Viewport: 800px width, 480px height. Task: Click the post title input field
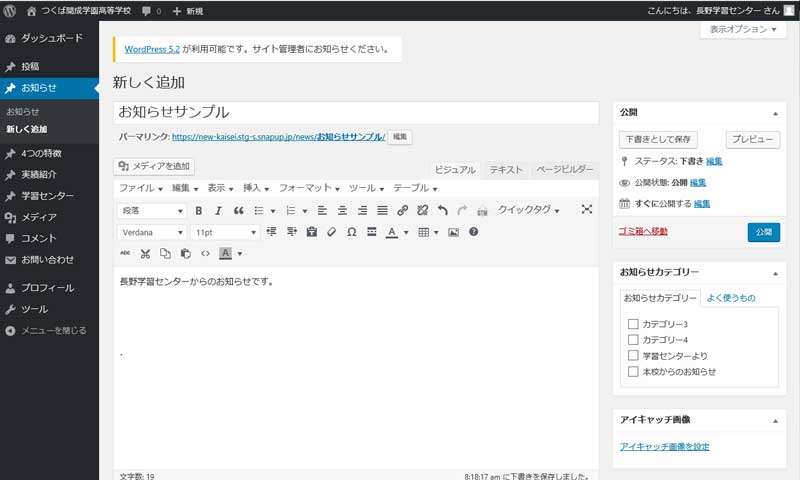point(356,112)
